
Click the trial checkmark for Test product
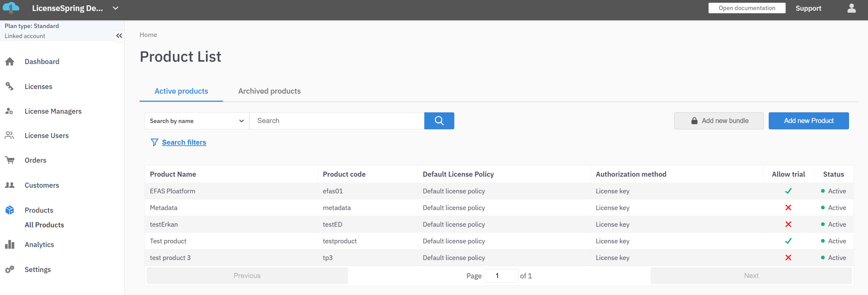(788, 241)
